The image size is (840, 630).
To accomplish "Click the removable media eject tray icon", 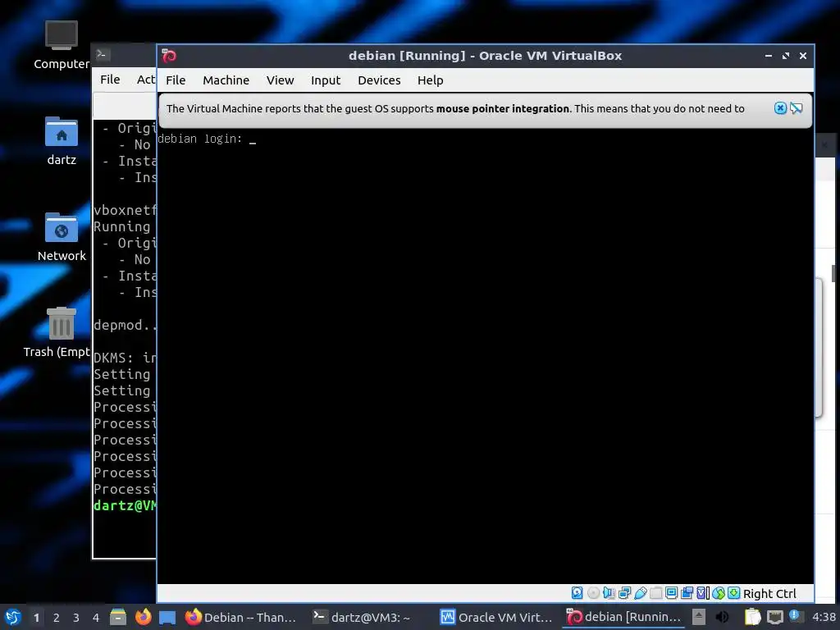I will pyautogui.click(x=699, y=617).
